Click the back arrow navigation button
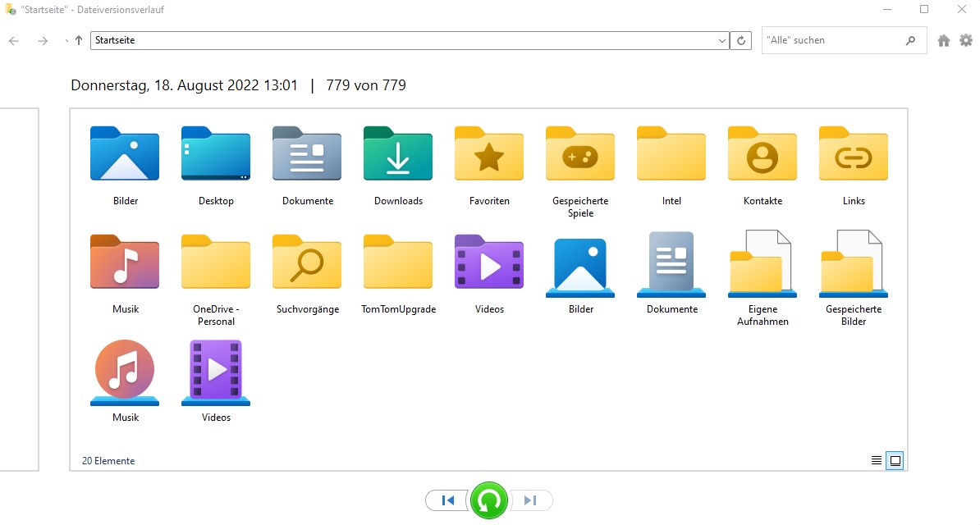Screen dimensions: 980x525 pyautogui.click(x=14, y=40)
